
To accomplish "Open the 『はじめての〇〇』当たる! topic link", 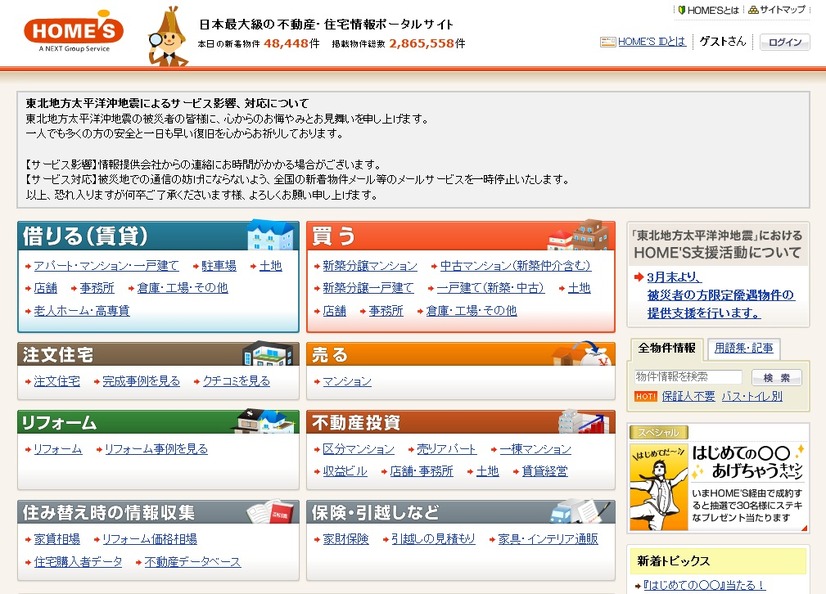I will click(x=704, y=585).
